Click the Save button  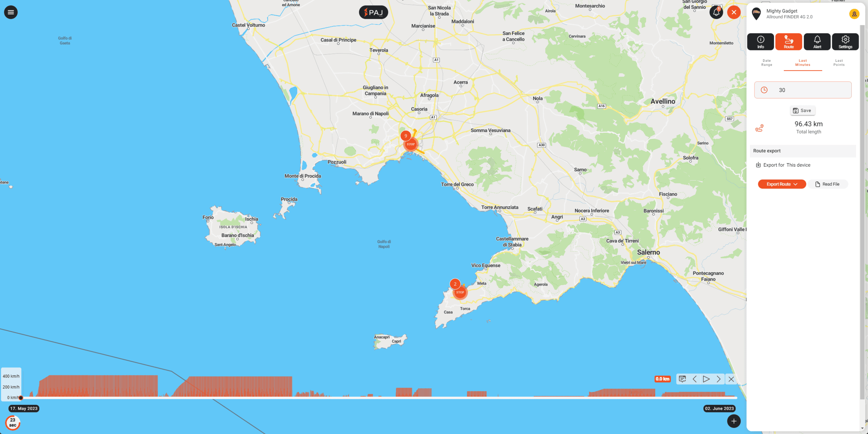[802, 110]
